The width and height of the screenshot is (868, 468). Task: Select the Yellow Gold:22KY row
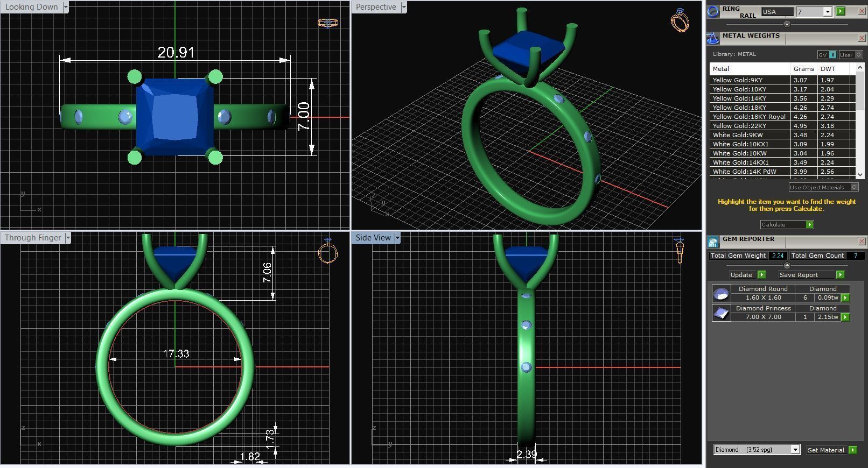tap(782, 125)
